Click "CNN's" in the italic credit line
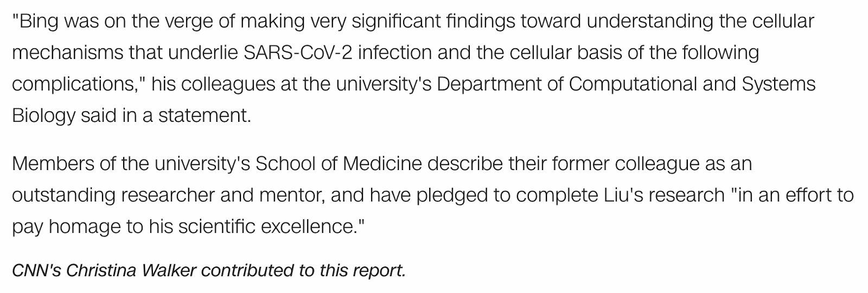This screenshot has height=293, width=868. [36, 270]
